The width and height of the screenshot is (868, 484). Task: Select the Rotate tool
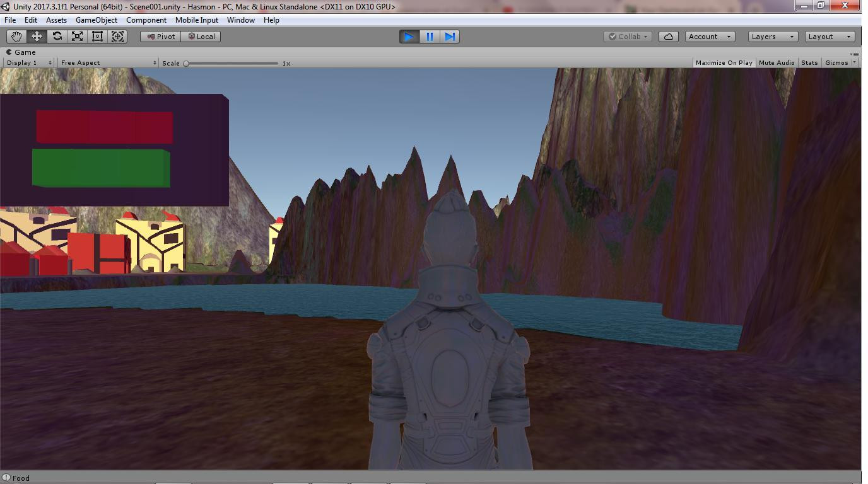57,37
